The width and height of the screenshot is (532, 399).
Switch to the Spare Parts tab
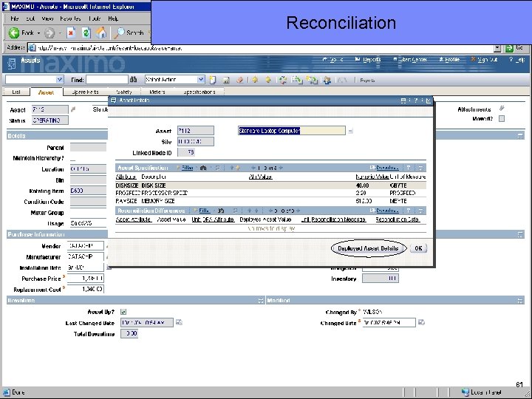coord(86,92)
